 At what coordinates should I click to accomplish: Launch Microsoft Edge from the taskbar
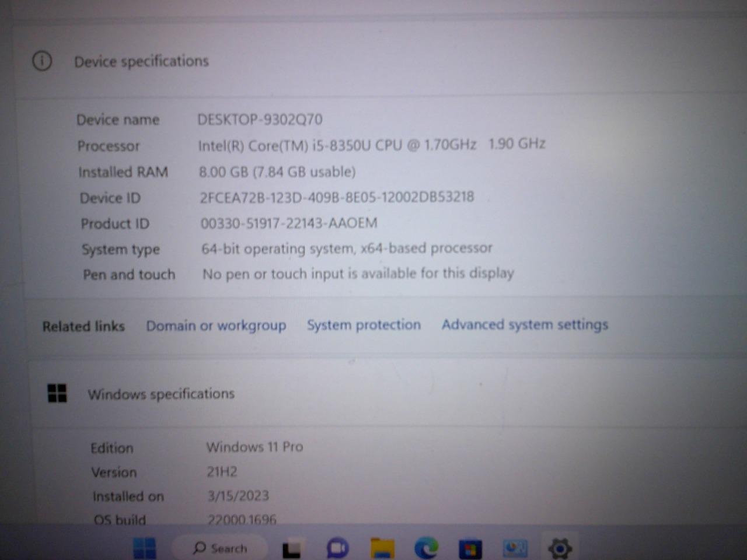427,548
